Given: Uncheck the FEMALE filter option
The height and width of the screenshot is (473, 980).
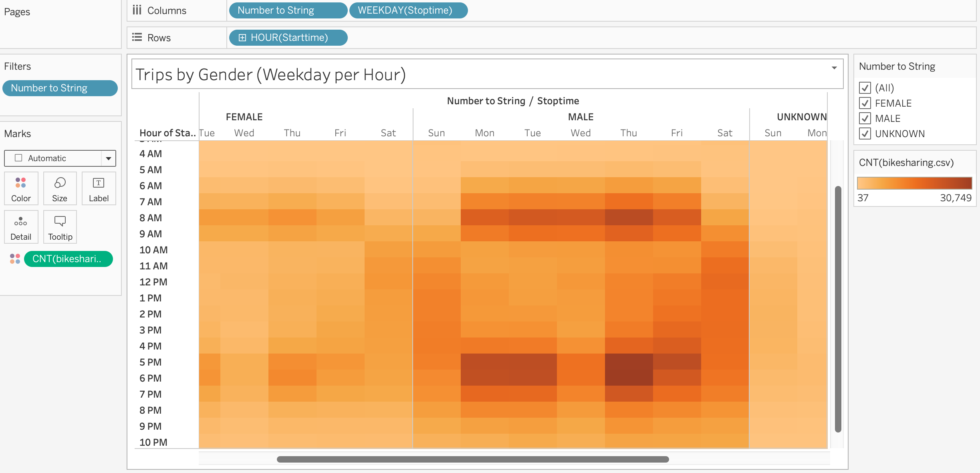Looking at the screenshot, I should 865,103.
